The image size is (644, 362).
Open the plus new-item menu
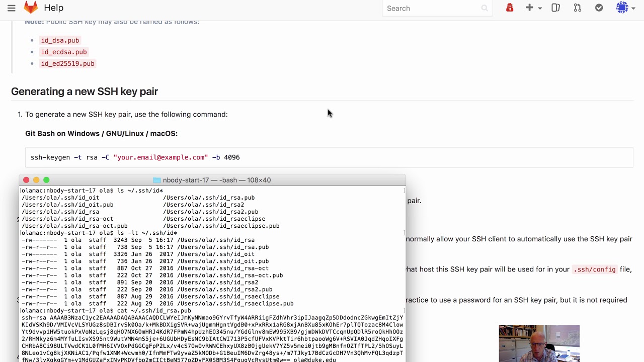tap(533, 8)
